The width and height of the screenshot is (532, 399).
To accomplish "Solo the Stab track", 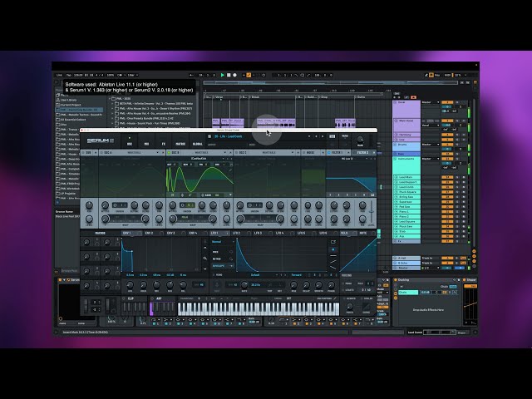I will (x=457, y=231).
